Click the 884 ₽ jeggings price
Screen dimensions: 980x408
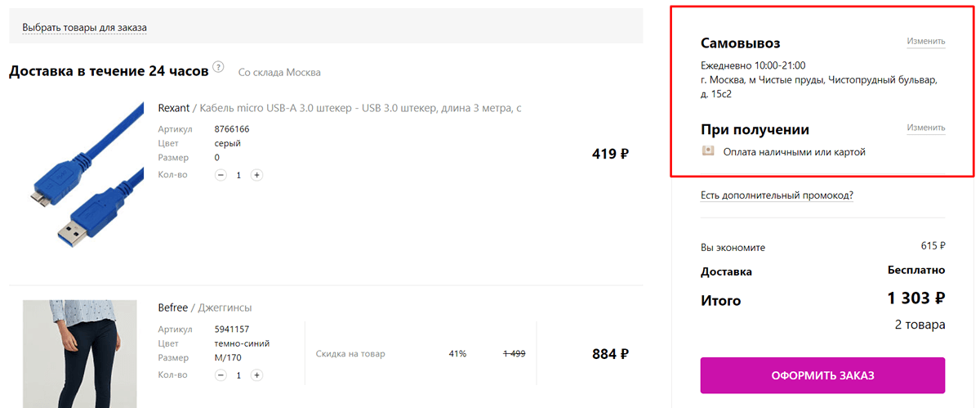610,354
